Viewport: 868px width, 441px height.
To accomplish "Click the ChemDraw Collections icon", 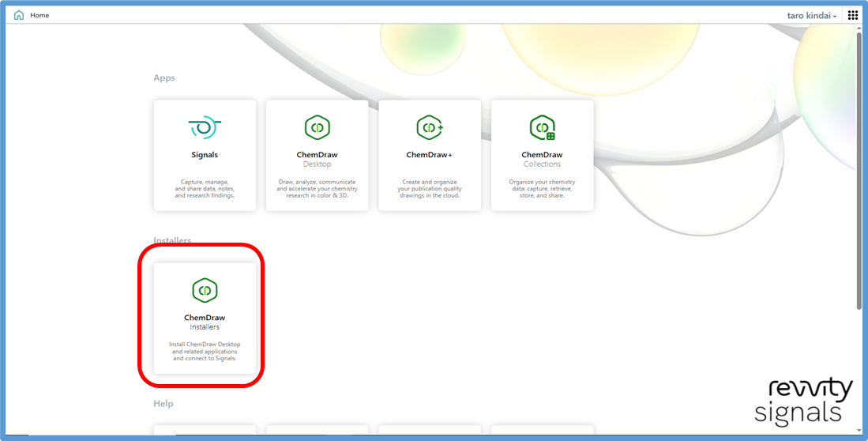I will pos(542,127).
